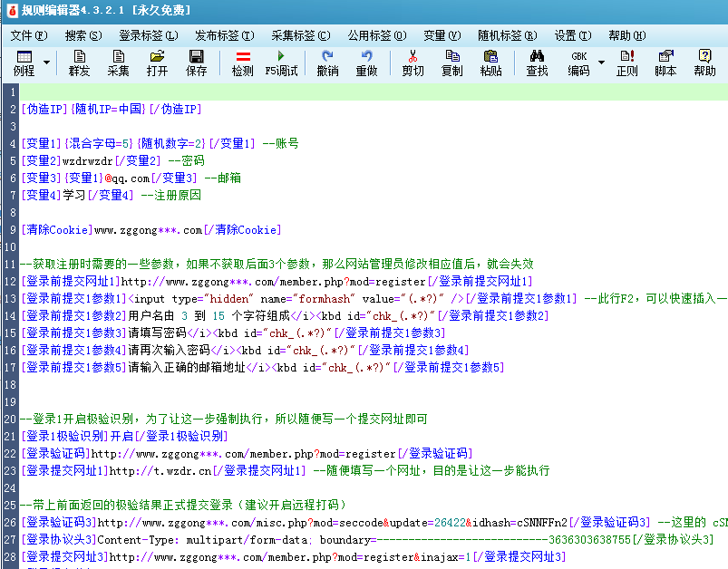Open the 随机标签 menu

506,34
